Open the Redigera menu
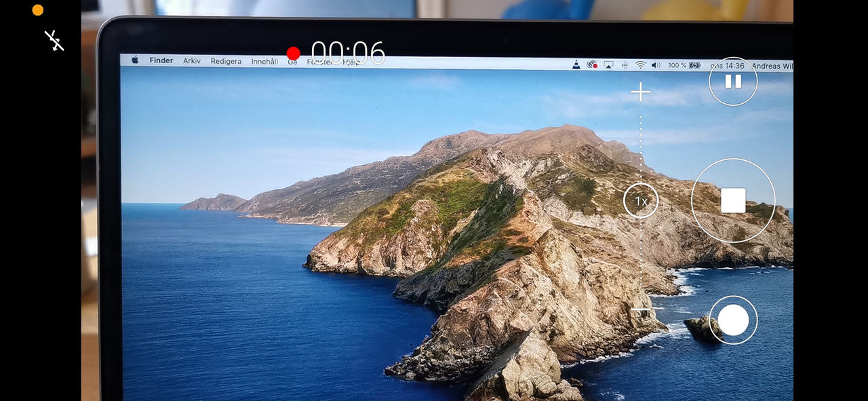This screenshot has width=868, height=401. tap(226, 61)
